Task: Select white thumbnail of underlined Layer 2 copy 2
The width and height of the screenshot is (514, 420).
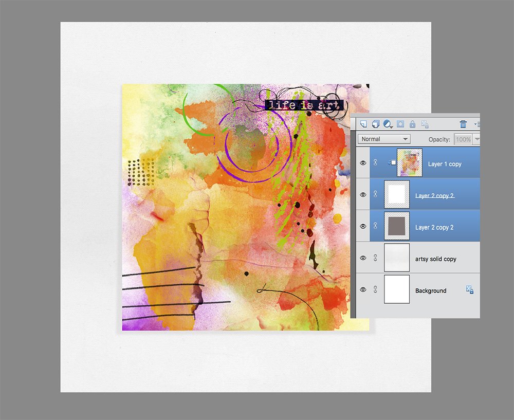Action: click(397, 194)
